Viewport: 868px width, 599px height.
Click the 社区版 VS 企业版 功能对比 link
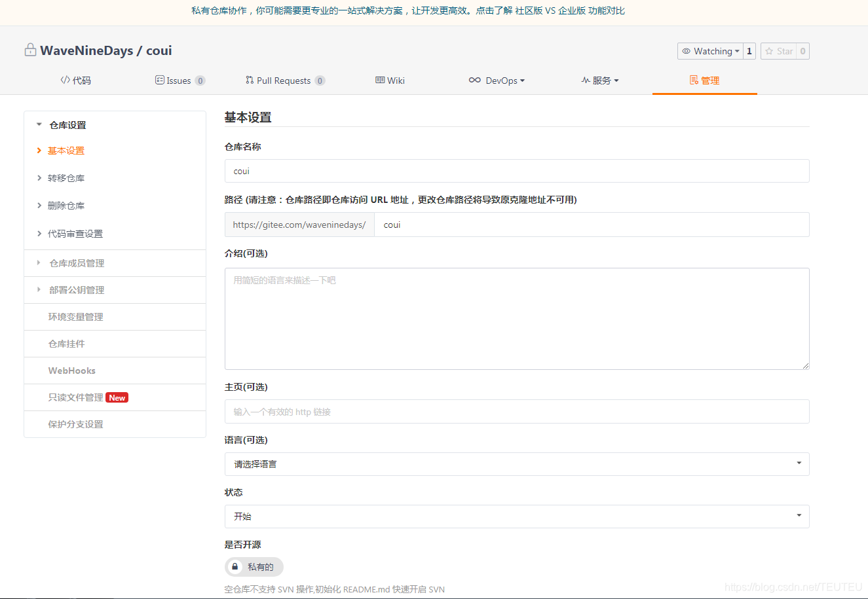[570, 10]
